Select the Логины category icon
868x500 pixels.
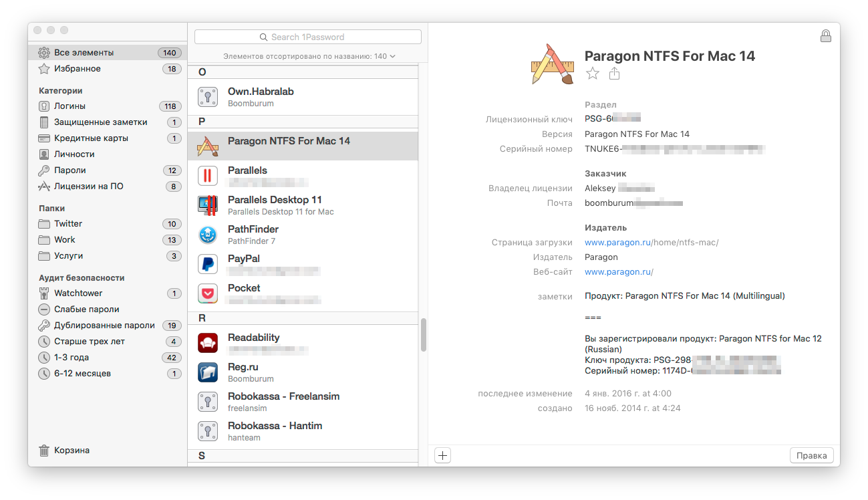point(44,106)
